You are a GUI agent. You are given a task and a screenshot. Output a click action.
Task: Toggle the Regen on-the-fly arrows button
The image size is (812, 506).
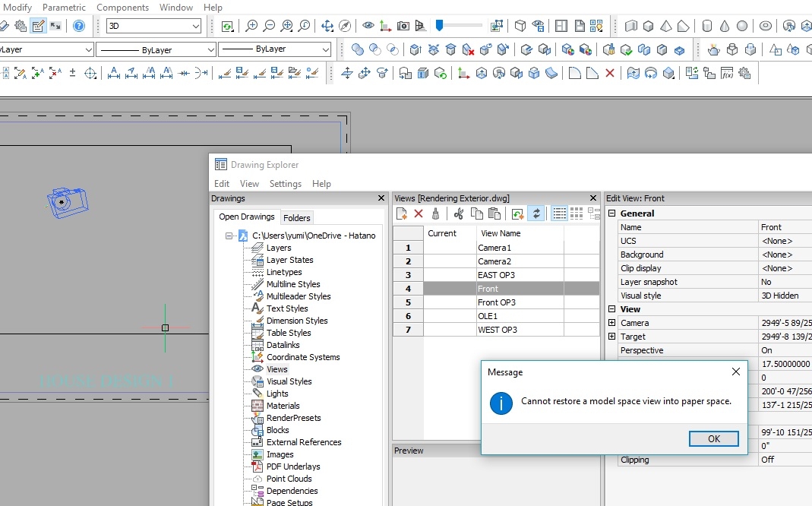(x=536, y=213)
